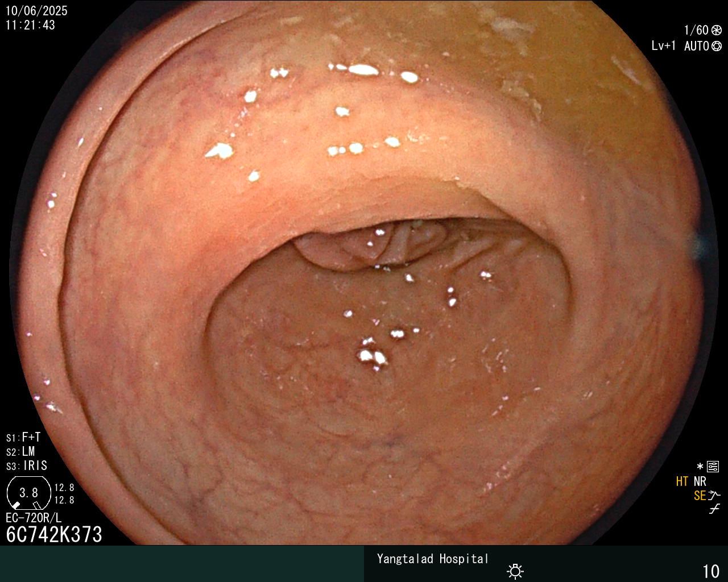
Task: Click the yellow SE indicator
Action: click(x=700, y=496)
